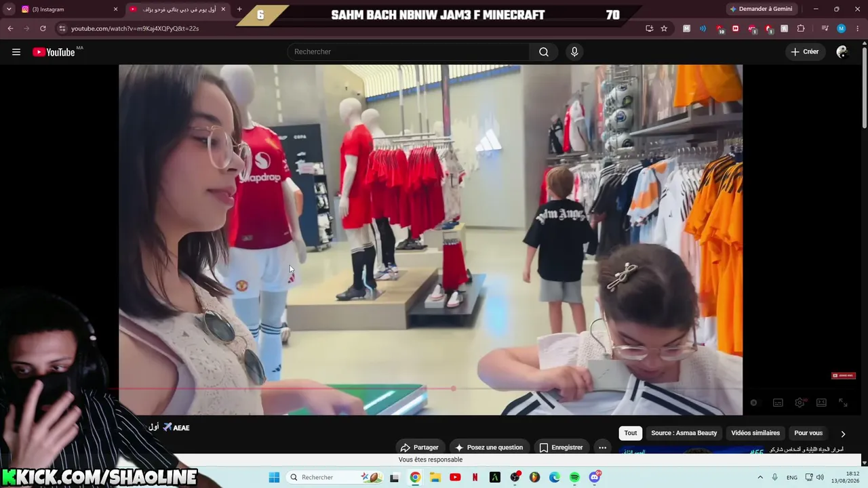The height and width of the screenshot is (488, 868).
Task: Open the more actions ellipsis under video
Action: (602, 447)
